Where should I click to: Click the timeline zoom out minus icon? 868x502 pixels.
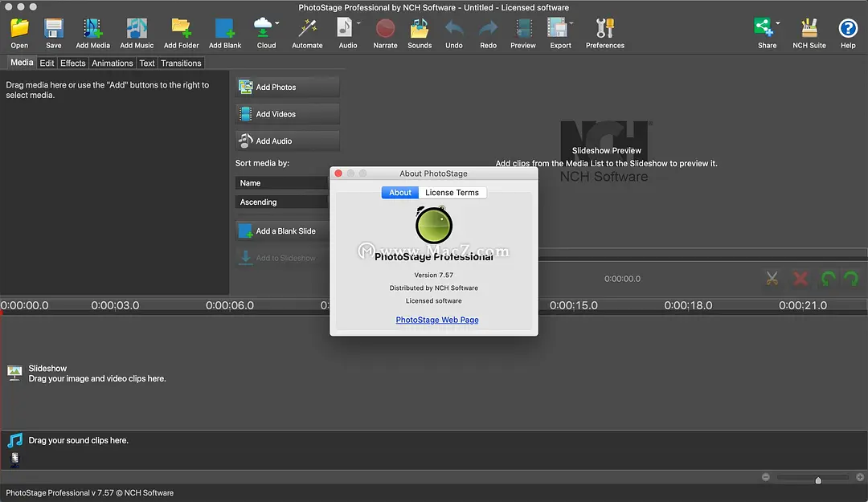[x=766, y=477]
